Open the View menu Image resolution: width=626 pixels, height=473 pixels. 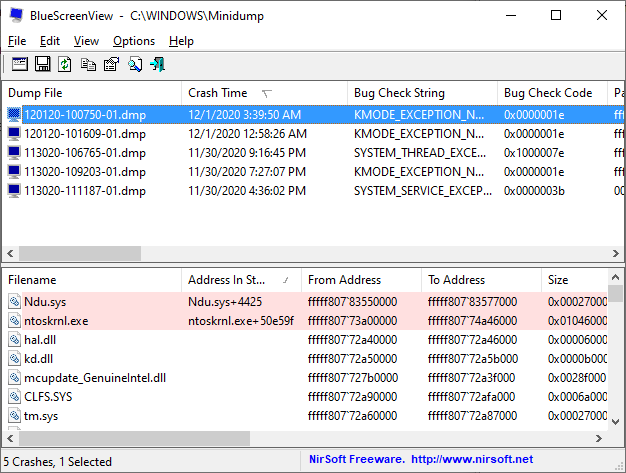click(86, 41)
